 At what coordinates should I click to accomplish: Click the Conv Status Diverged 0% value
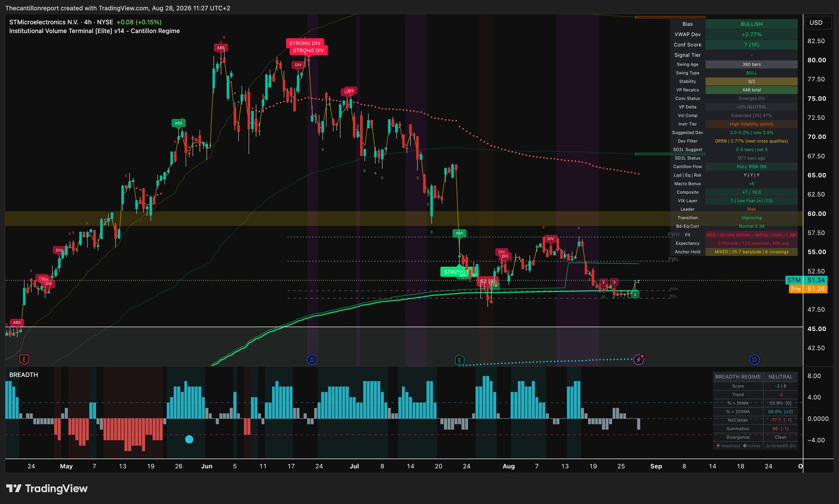[751, 98]
